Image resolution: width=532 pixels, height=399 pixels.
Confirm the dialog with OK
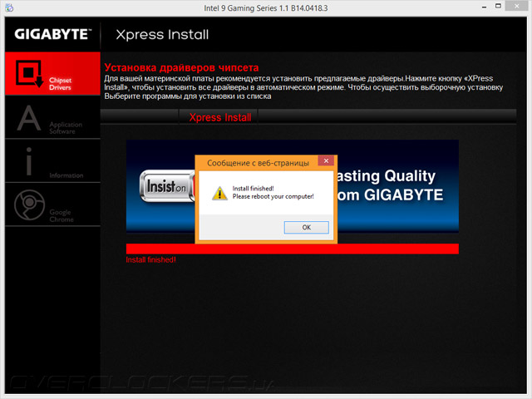[x=307, y=227]
